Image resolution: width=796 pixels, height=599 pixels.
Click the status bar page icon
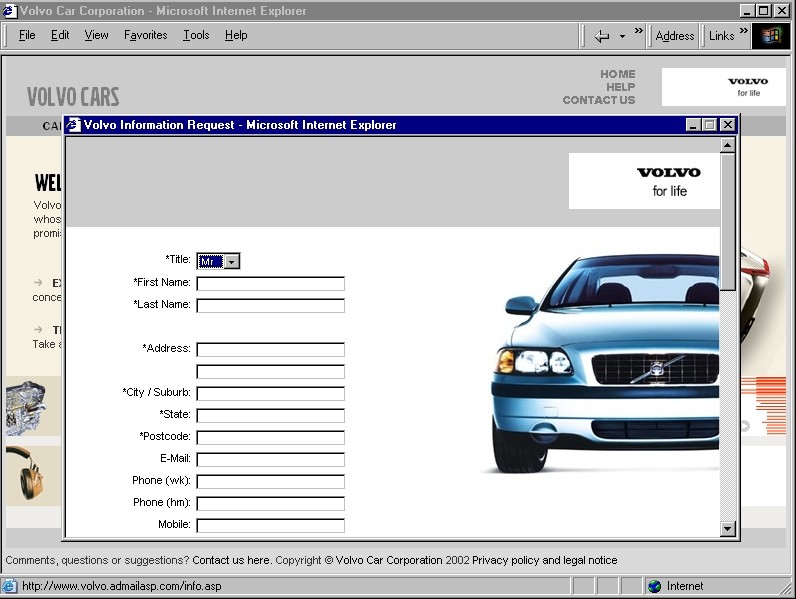pyautogui.click(x=10, y=586)
